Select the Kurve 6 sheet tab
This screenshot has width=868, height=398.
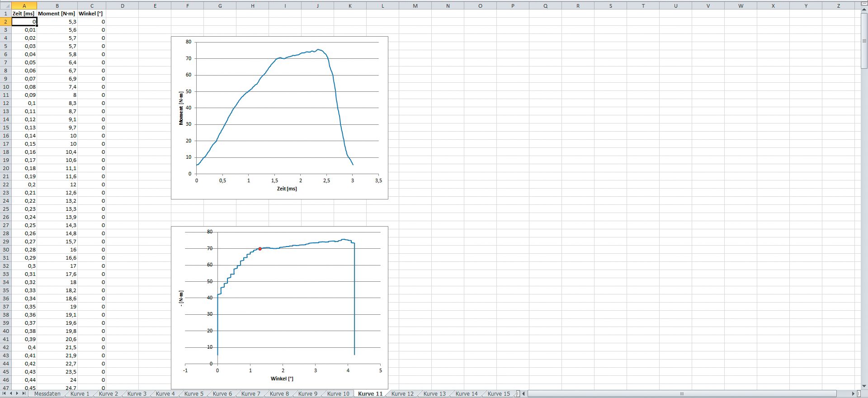(x=222, y=394)
